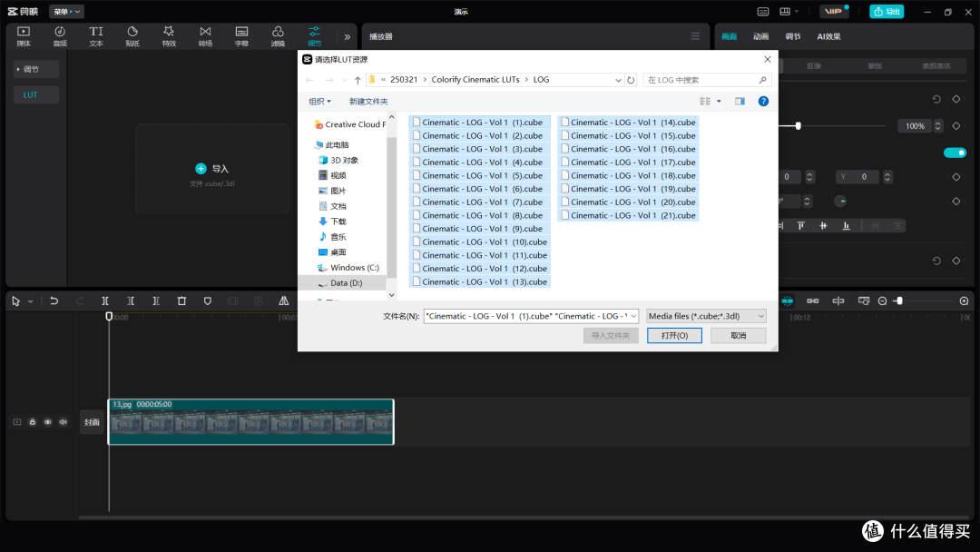Screen dimensions: 980x552
Task: Mute the main track audio
Action: pos(64,422)
